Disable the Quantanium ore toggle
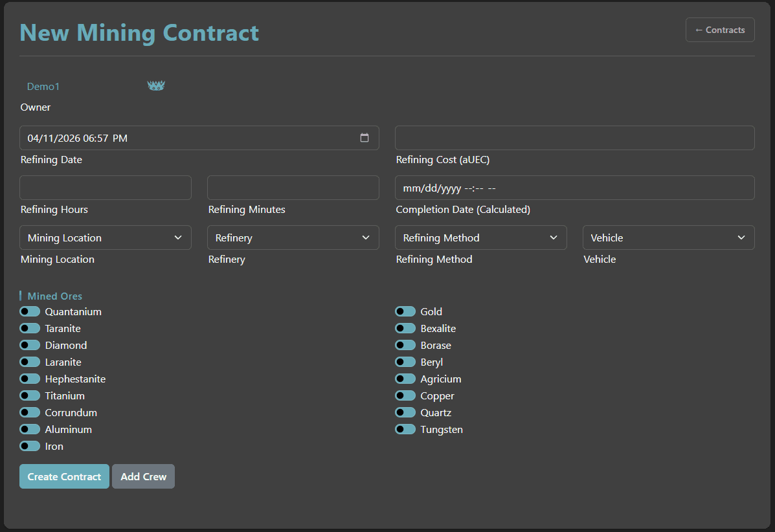 [x=30, y=311]
